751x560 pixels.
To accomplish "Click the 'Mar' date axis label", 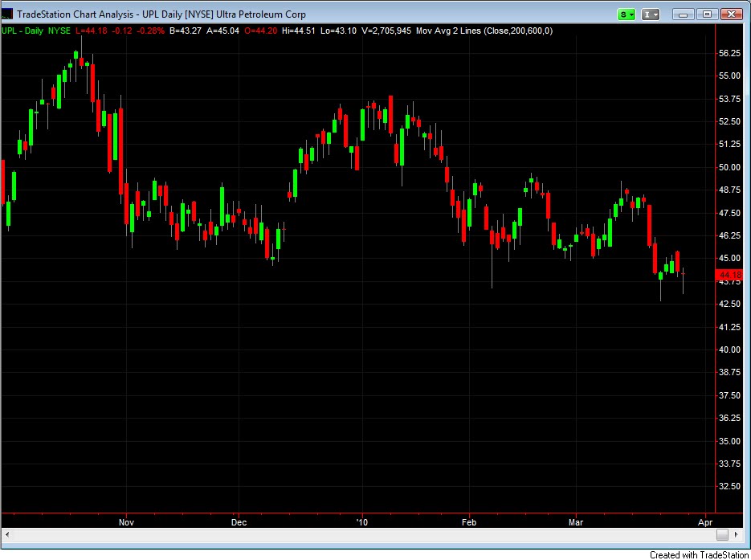I will tap(576, 522).
